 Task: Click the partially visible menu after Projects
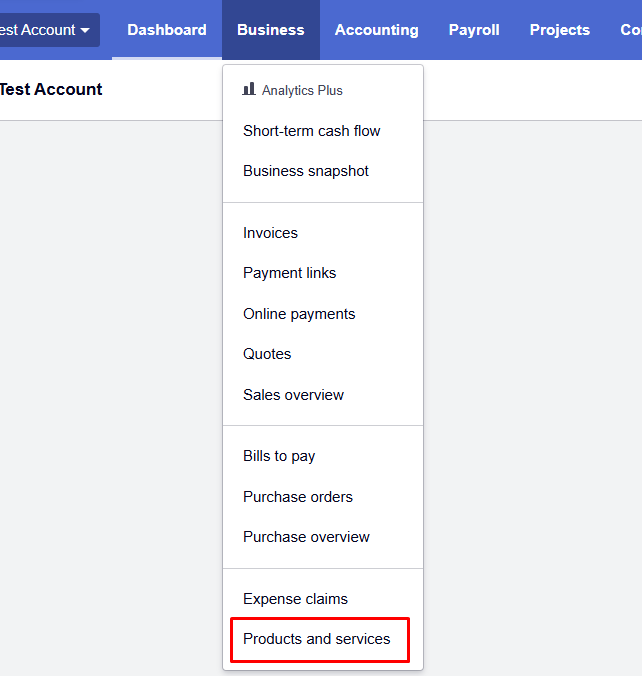[x=629, y=30]
